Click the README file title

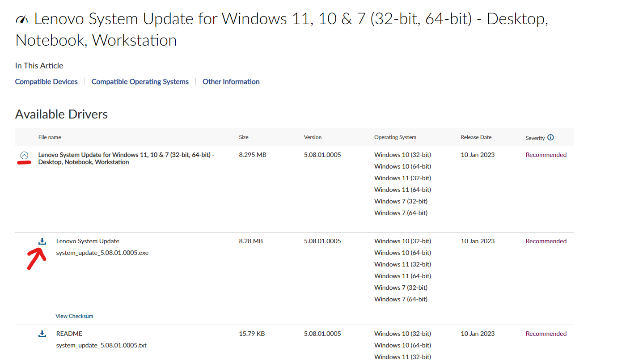tap(69, 334)
